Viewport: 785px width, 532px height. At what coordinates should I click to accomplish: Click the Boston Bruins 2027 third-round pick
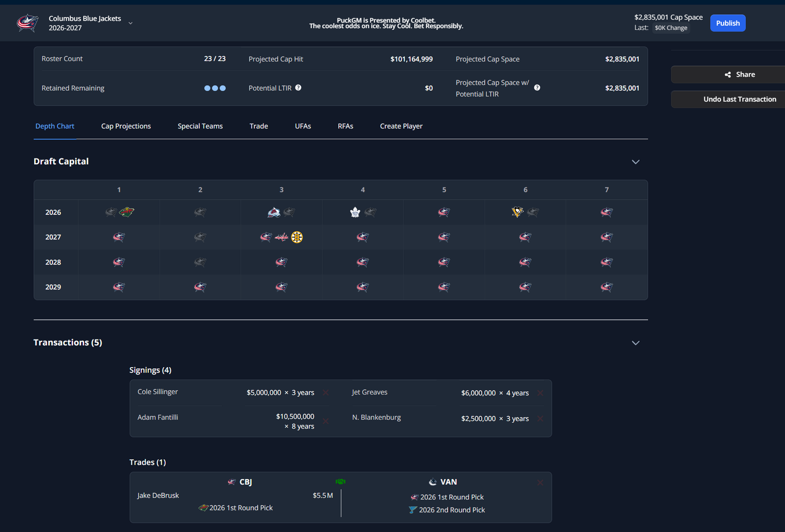click(297, 238)
